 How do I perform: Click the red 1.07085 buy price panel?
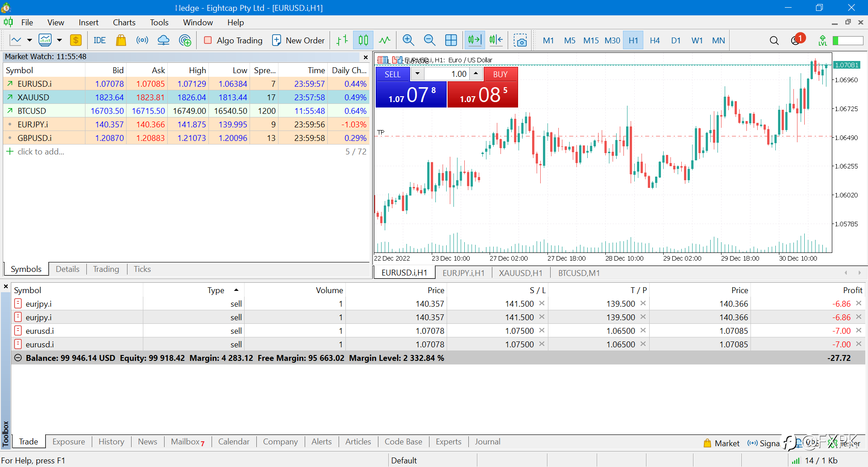[483, 94]
